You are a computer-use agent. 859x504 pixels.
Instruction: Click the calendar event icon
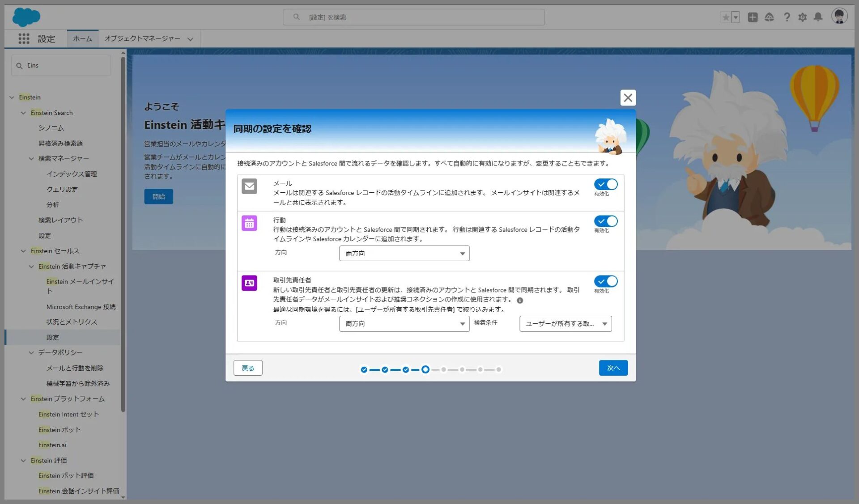pyautogui.click(x=249, y=223)
